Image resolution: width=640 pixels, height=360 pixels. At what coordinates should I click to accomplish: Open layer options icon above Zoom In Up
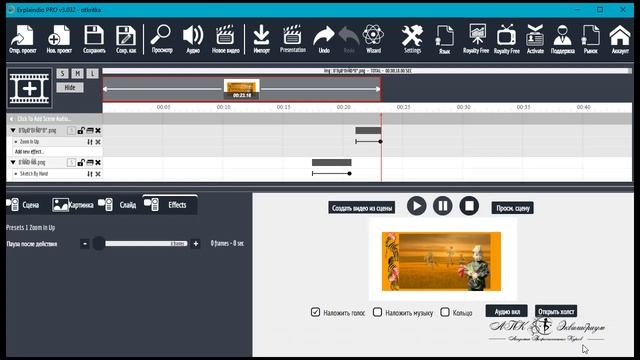tap(90, 131)
